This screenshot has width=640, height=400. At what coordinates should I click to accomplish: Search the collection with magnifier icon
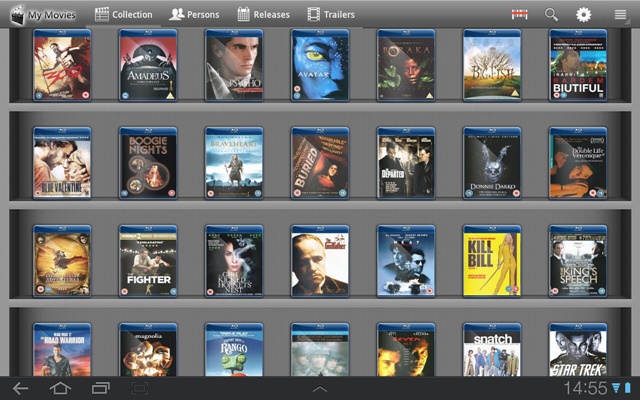[551, 15]
